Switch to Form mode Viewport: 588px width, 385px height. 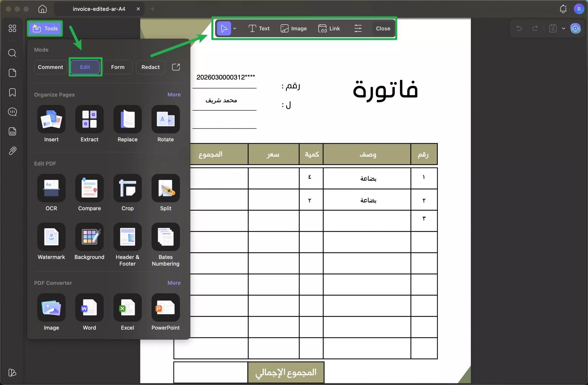118,67
